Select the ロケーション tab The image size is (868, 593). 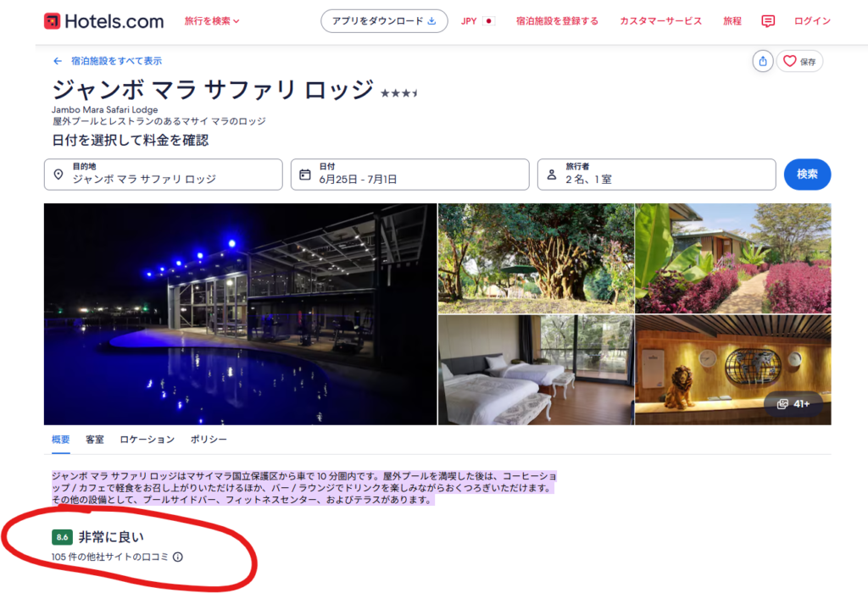click(x=147, y=440)
